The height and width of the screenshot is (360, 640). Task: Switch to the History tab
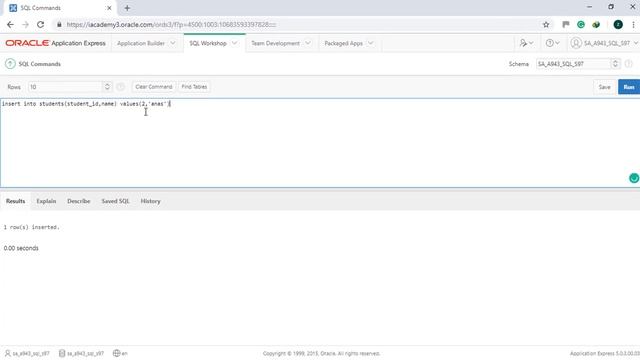(x=151, y=201)
